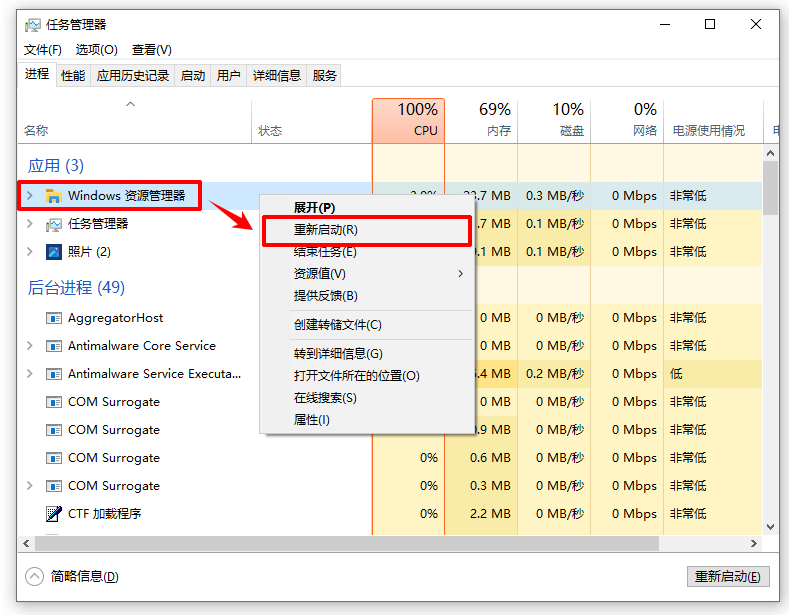Click the CTF 加载程序 pen icon

pyautogui.click(x=54, y=514)
